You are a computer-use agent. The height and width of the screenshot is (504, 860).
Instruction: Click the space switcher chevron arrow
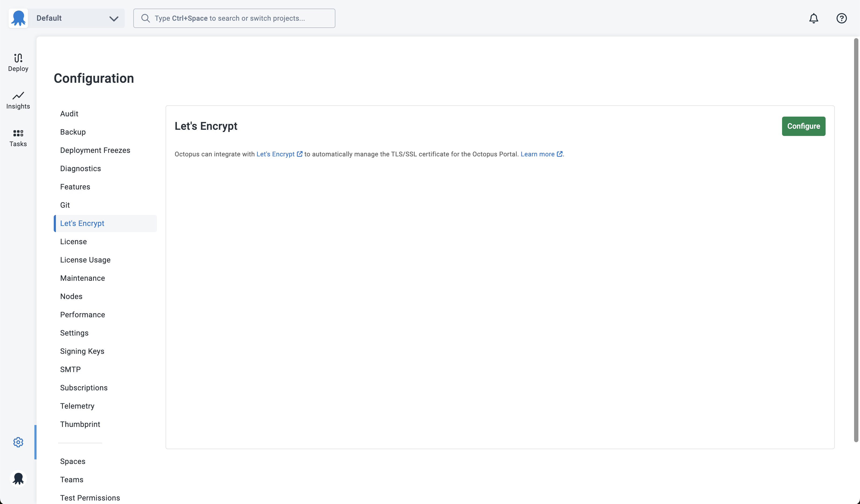[114, 19]
